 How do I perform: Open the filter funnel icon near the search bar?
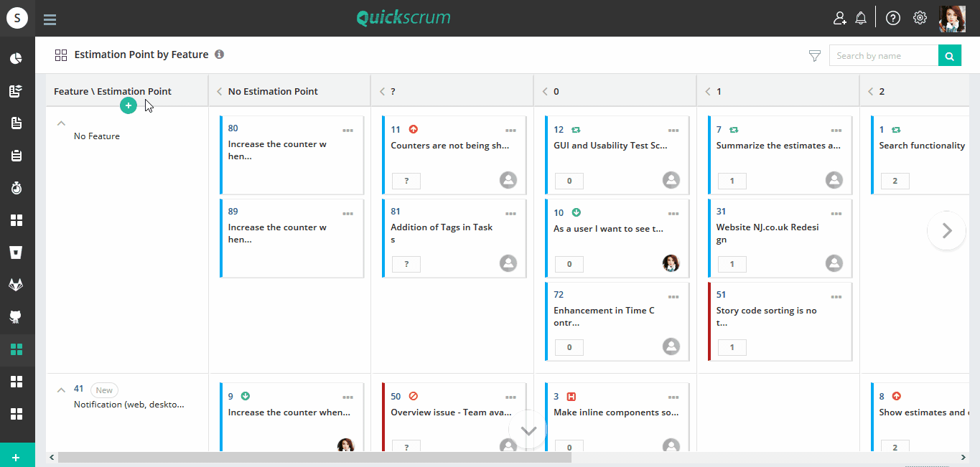814,55
